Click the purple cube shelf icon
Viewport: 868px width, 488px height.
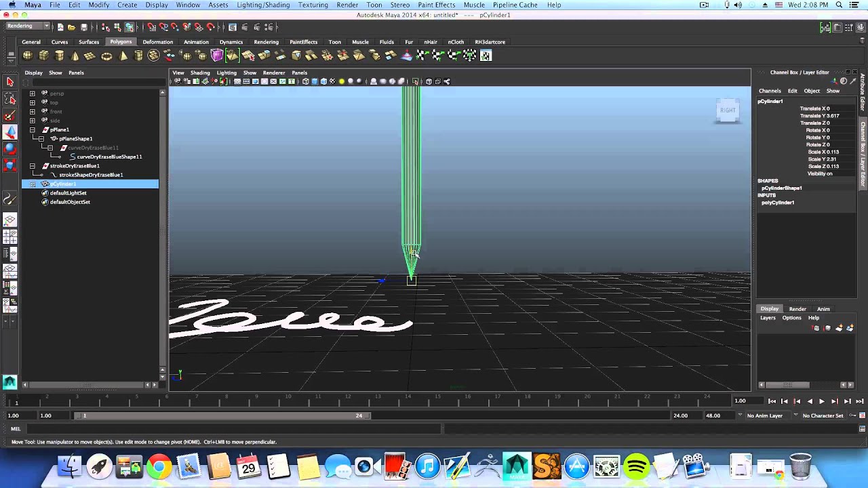[x=217, y=56]
